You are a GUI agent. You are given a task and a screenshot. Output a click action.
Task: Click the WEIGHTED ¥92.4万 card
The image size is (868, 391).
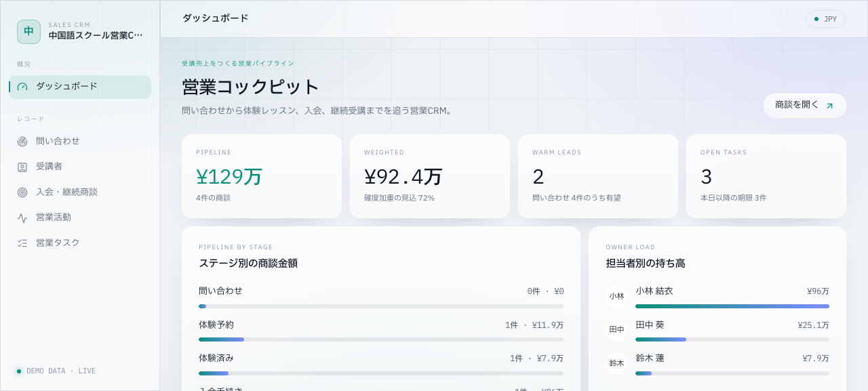tap(430, 176)
